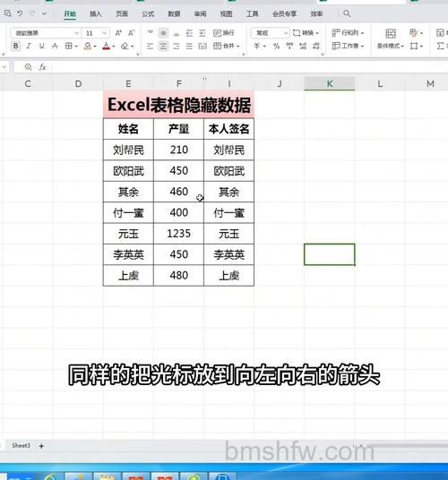Toggle Italic formatting
Screen dimensions: 448x480
click(29, 46)
